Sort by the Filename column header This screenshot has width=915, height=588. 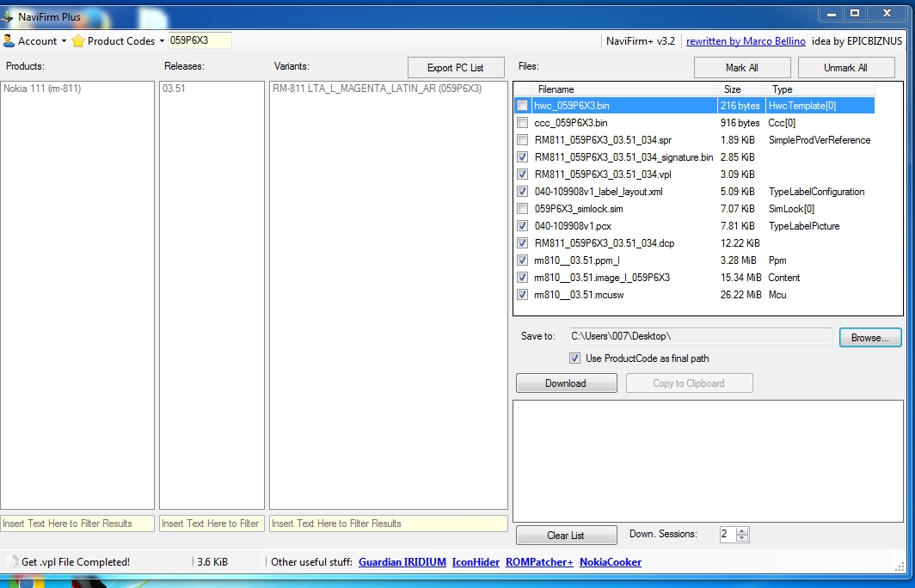(x=624, y=89)
